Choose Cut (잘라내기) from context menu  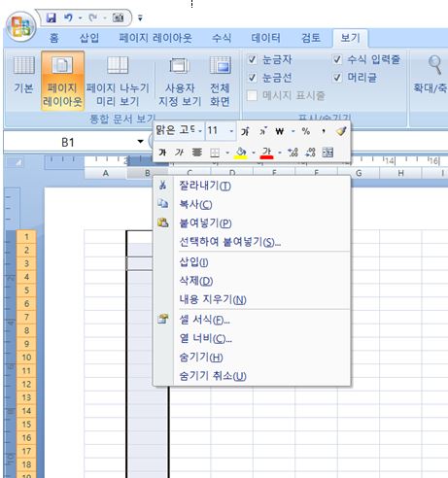tap(252, 186)
